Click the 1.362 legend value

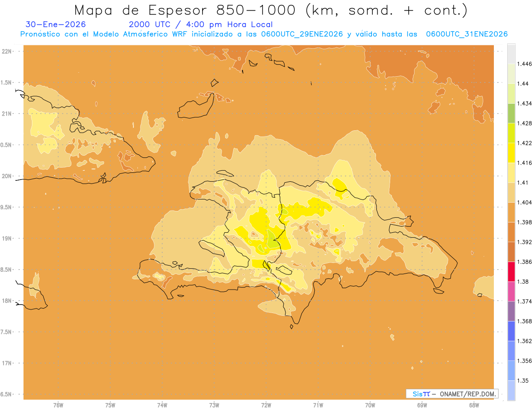tap(524, 341)
